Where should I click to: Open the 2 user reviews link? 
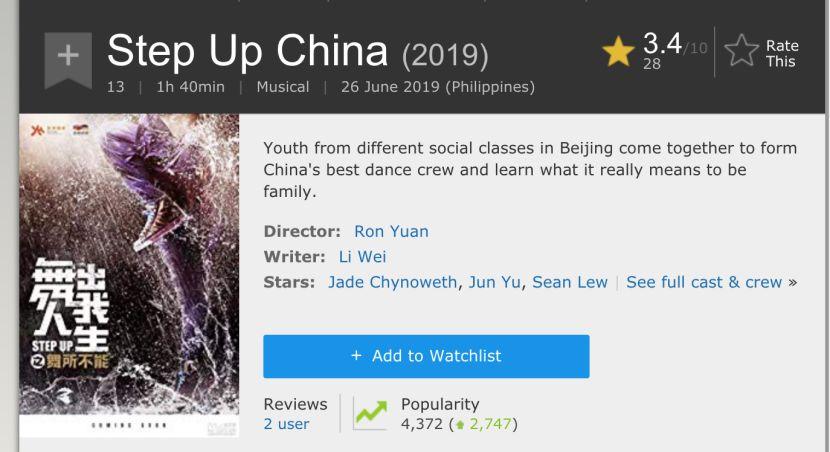[286, 424]
